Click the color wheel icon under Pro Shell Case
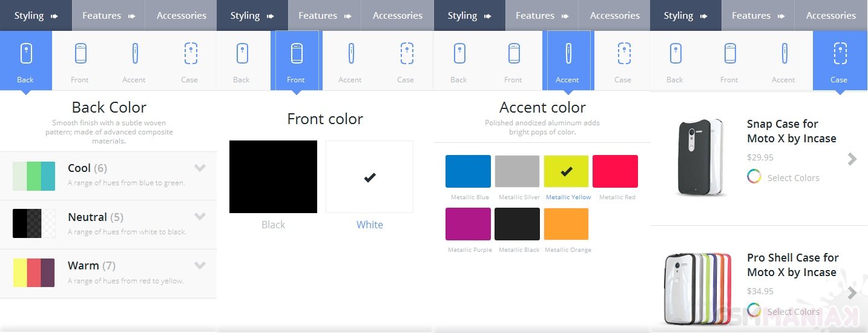Screen dimensions: 868x333 pyautogui.click(x=754, y=311)
